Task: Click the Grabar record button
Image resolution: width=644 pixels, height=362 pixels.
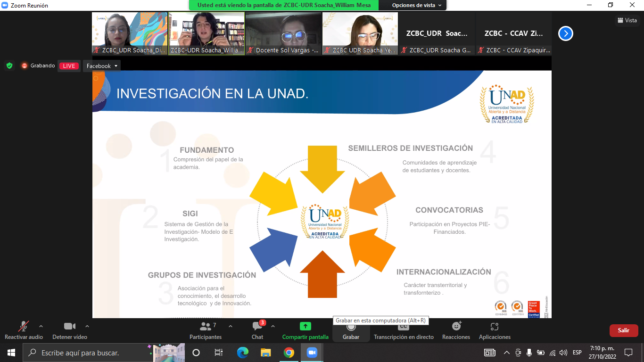Action: point(351,330)
